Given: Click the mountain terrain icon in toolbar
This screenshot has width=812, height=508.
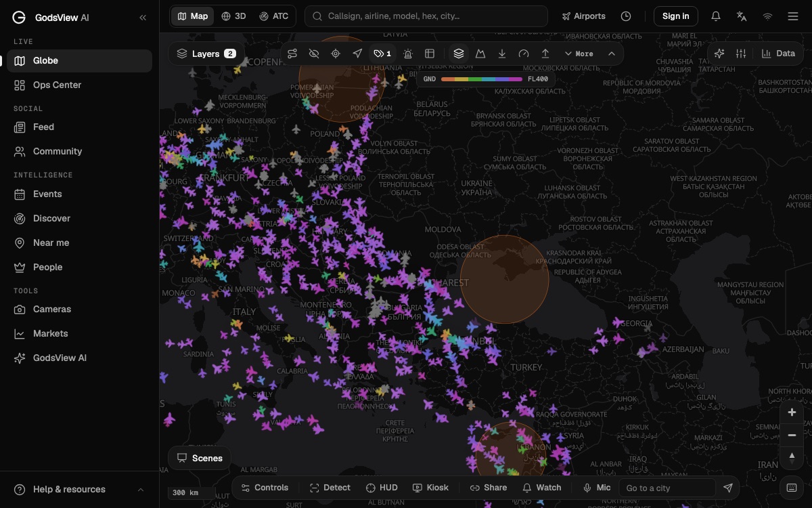Looking at the screenshot, I should pos(480,54).
